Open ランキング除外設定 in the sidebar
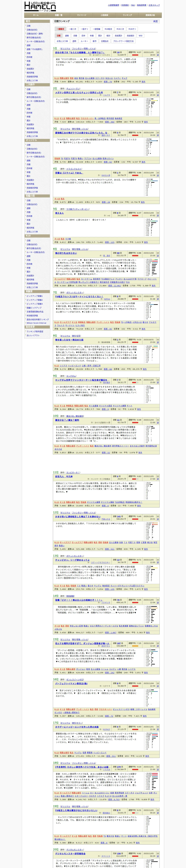 [35, 331]
